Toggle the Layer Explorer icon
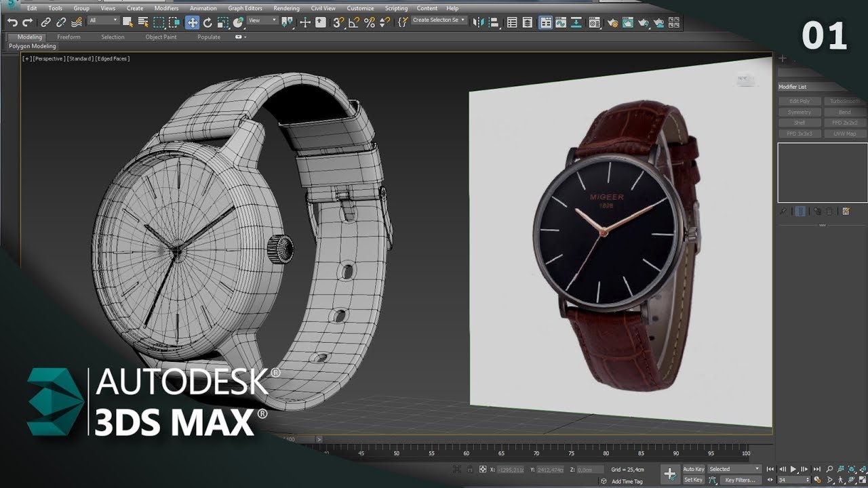Image resolution: width=868 pixels, height=488 pixels. coord(527,22)
